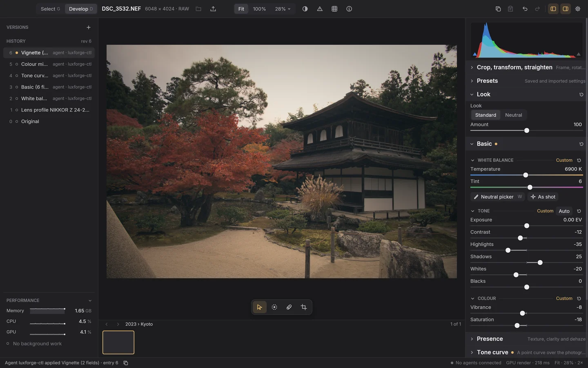Paste settings clipboard icon
Screen dimensions: 588x368
[510, 9]
